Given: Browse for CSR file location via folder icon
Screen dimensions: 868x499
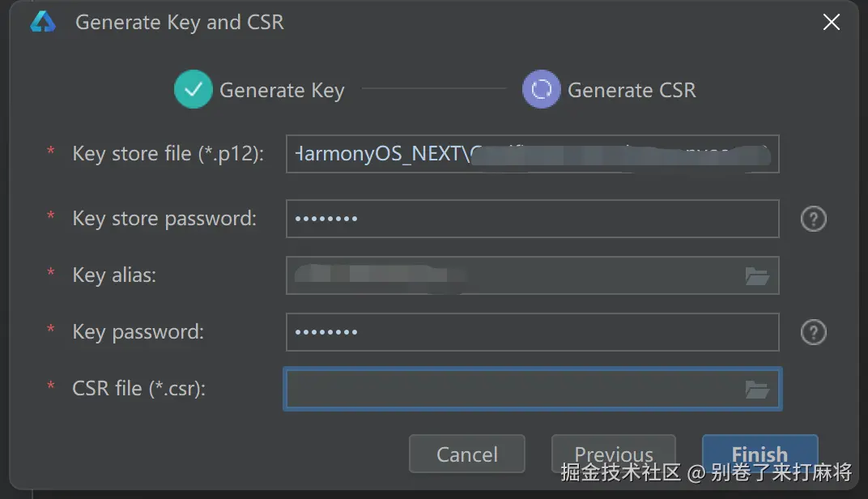Looking at the screenshot, I should (757, 390).
